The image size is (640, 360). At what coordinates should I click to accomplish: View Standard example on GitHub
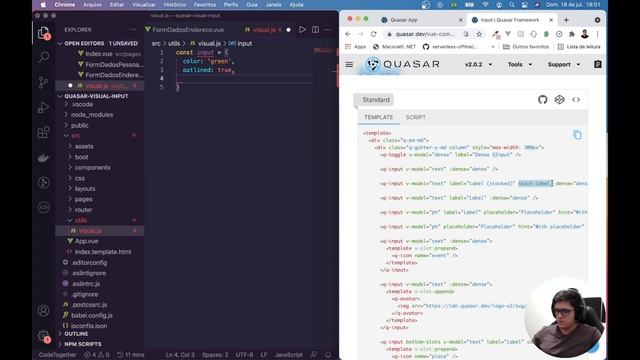coord(542,100)
